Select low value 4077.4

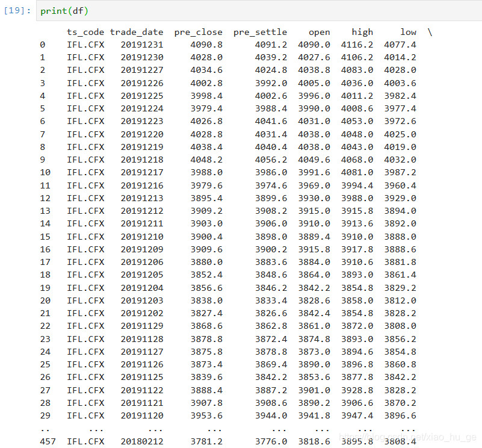pyautogui.click(x=400, y=45)
